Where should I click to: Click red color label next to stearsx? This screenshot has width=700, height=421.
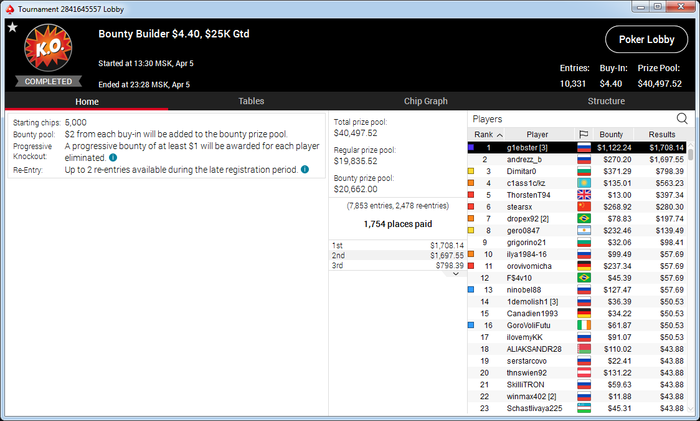(x=471, y=207)
